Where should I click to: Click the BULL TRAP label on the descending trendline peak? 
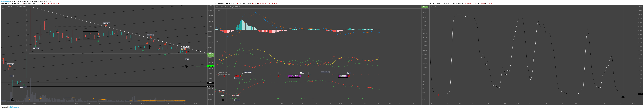pyautogui.click(x=107, y=23)
